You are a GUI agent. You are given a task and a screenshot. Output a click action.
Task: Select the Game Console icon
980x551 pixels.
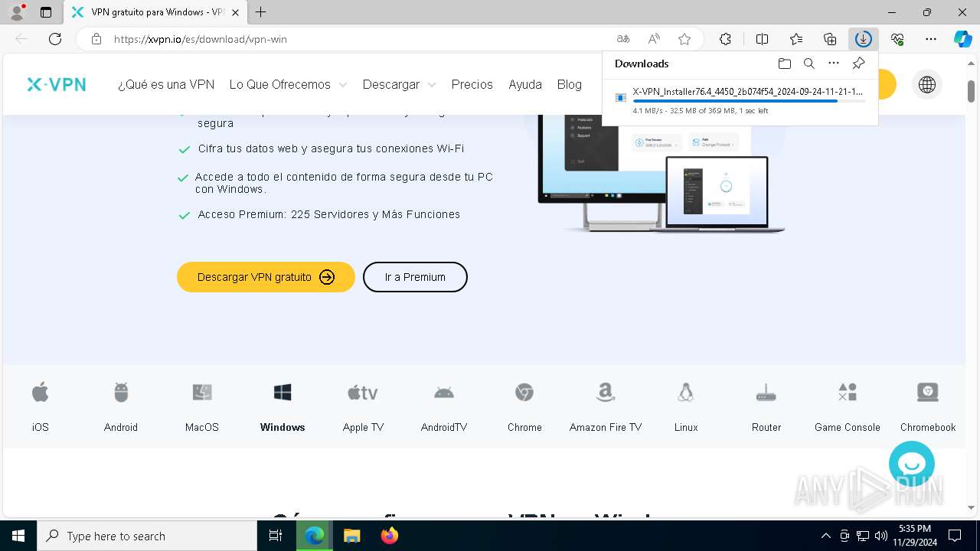(x=848, y=393)
